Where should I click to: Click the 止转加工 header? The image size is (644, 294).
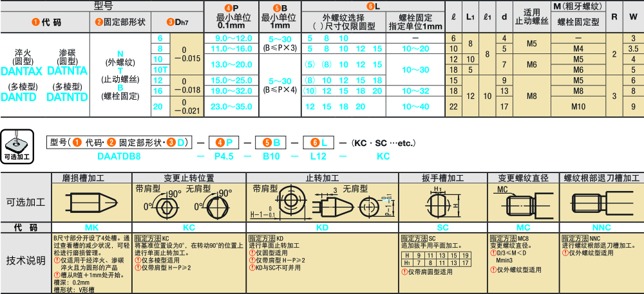tap(322, 178)
